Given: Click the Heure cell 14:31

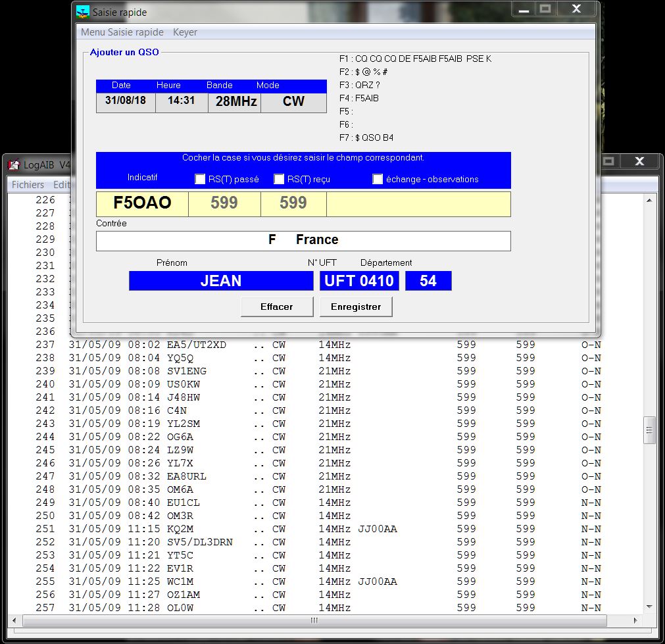Looking at the screenshot, I should (x=182, y=102).
